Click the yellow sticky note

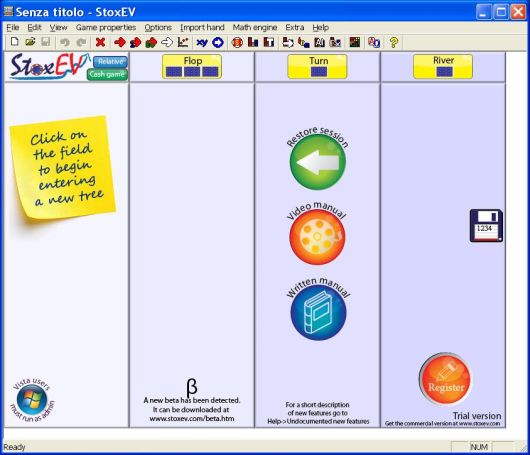(x=63, y=167)
